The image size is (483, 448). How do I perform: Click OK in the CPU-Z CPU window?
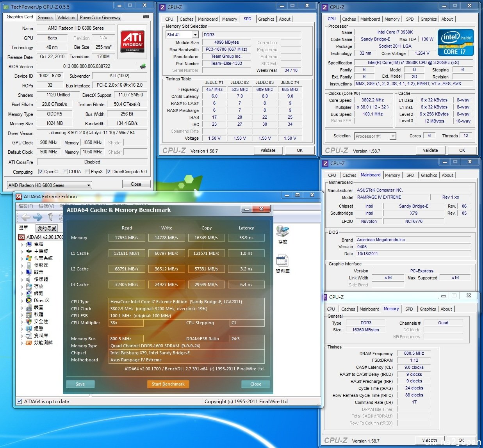pos(462,150)
